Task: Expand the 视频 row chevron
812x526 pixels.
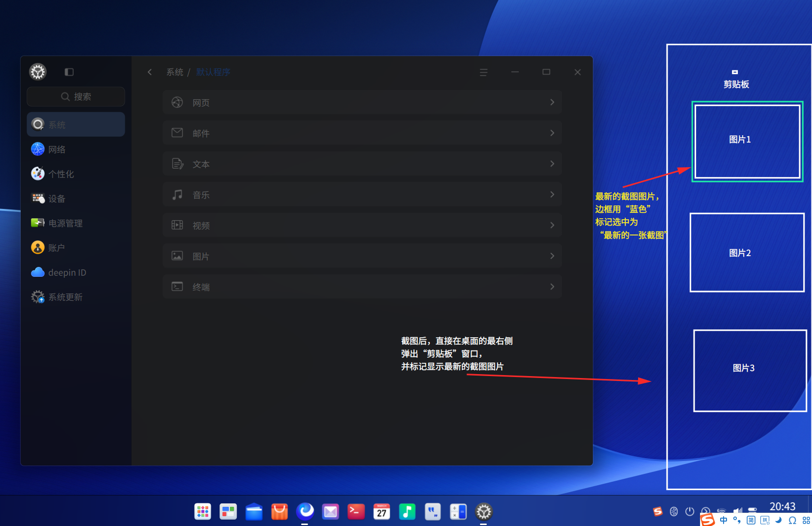Action: 552,225
